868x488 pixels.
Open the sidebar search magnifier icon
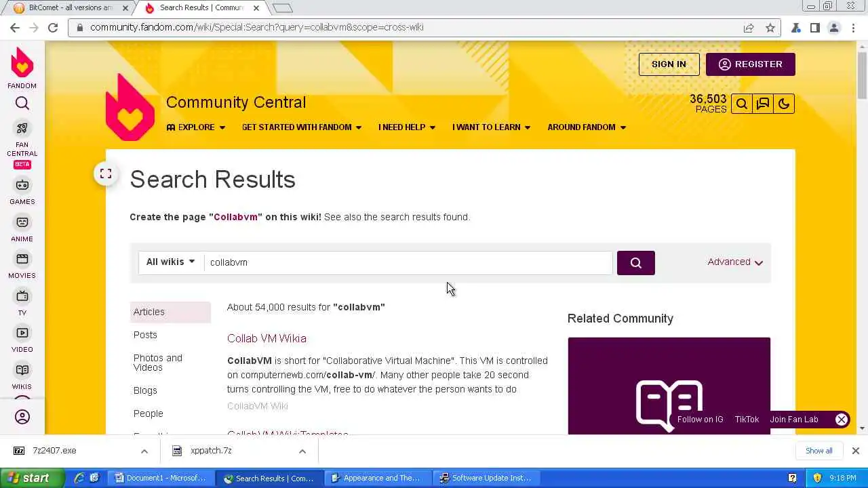pos(22,104)
